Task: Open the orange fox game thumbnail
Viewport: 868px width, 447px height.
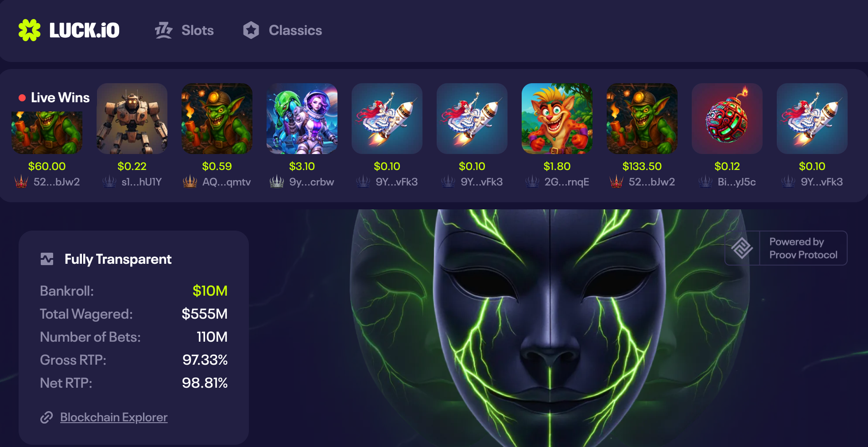Action: click(x=557, y=119)
